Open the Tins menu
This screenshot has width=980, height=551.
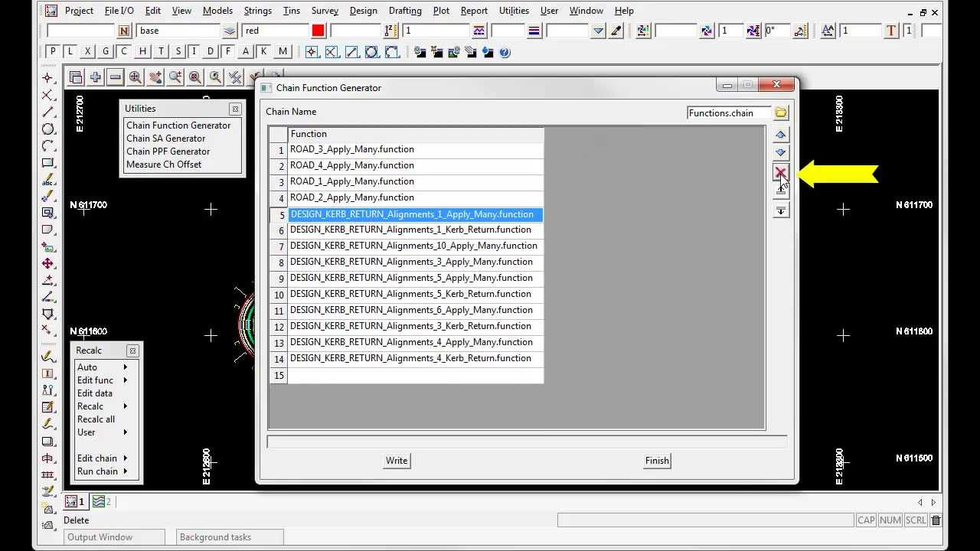(292, 11)
